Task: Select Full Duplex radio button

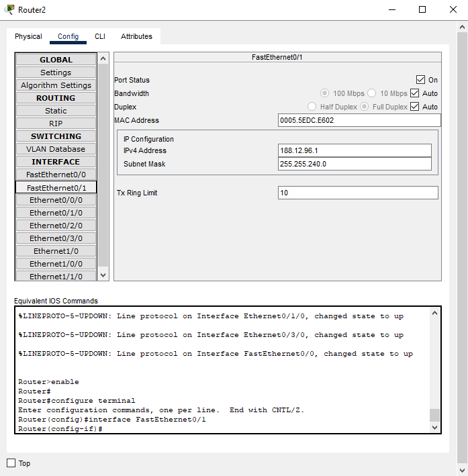Action: (364, 107)
